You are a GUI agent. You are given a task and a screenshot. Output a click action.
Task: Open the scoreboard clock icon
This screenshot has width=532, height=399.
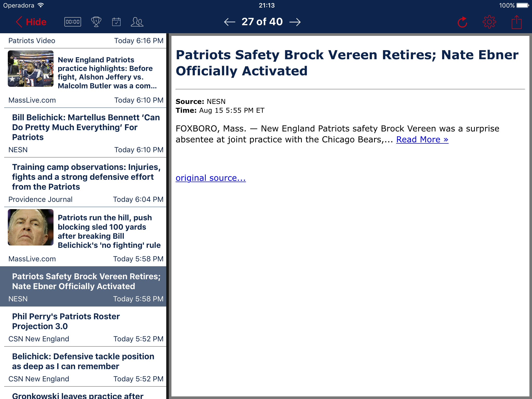pos(72,22)
